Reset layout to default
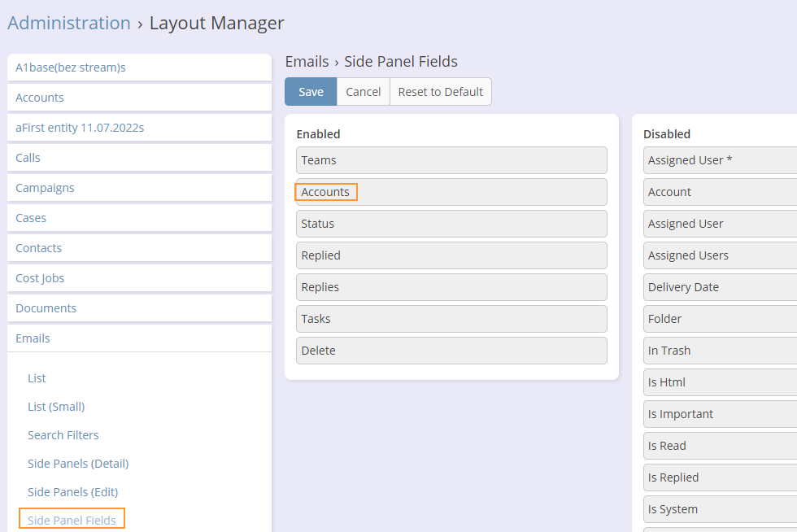This screenshot has height=532, width=797. click(440, 92)
